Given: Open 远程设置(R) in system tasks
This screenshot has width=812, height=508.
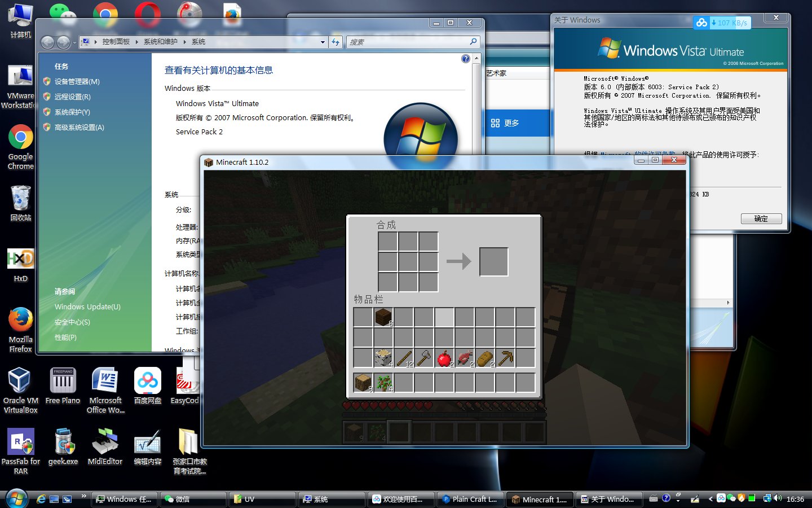Looking at the screenshot, I should [x=72, y=97].
